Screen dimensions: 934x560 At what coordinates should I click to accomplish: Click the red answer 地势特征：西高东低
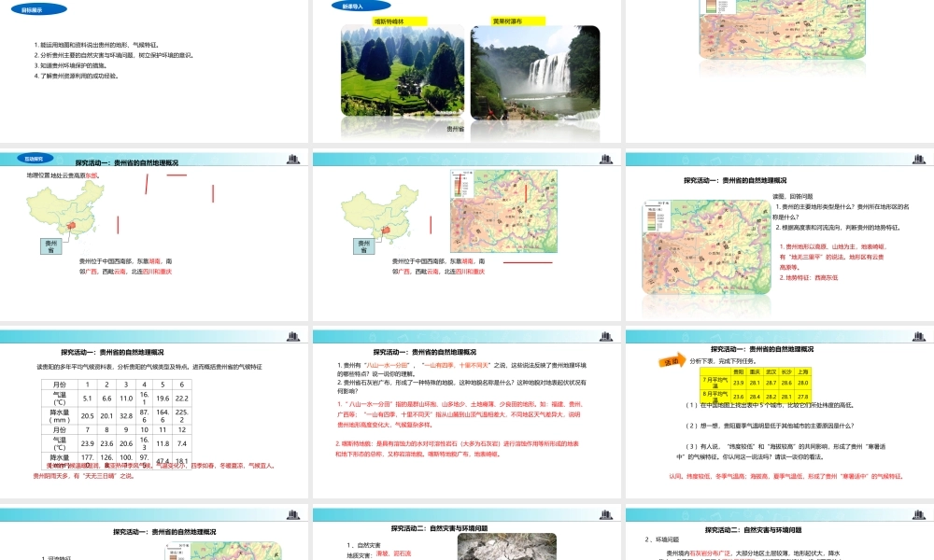coord(808,277)
